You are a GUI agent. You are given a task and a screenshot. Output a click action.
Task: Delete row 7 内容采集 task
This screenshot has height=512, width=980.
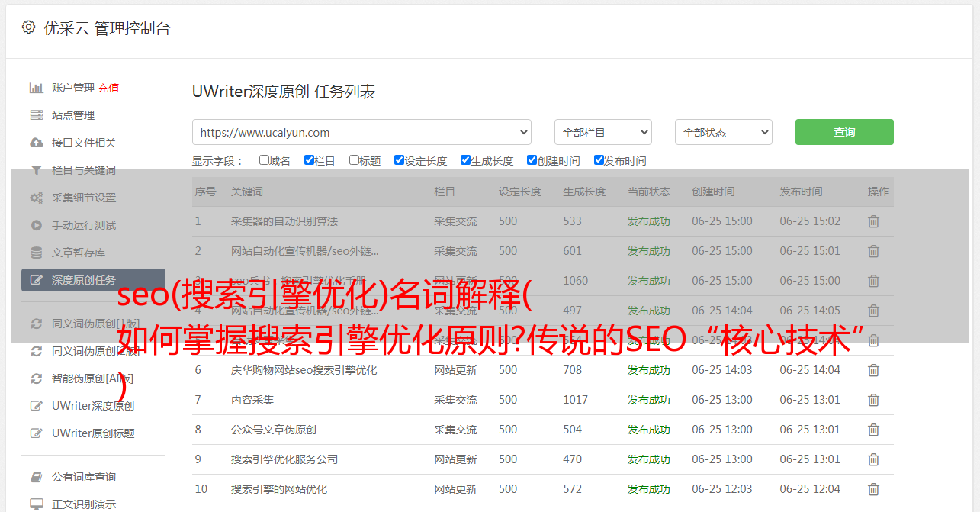point(874,400)
